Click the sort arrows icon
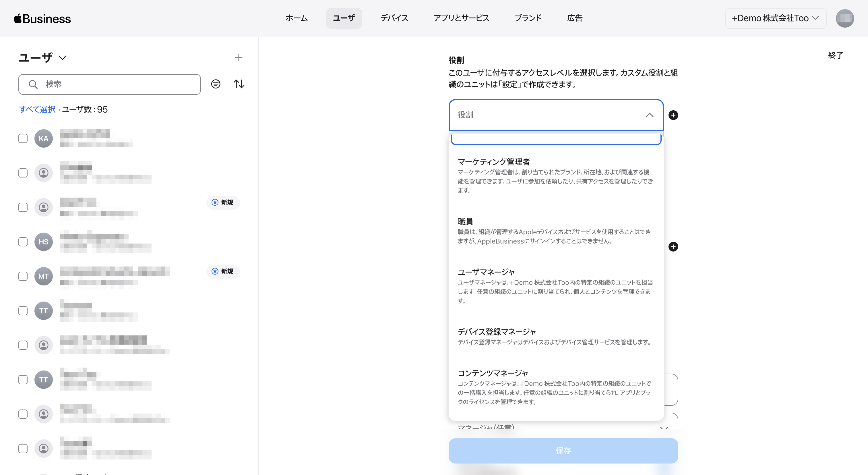This screenshot has width=868, height=475. tap(239, 84)
